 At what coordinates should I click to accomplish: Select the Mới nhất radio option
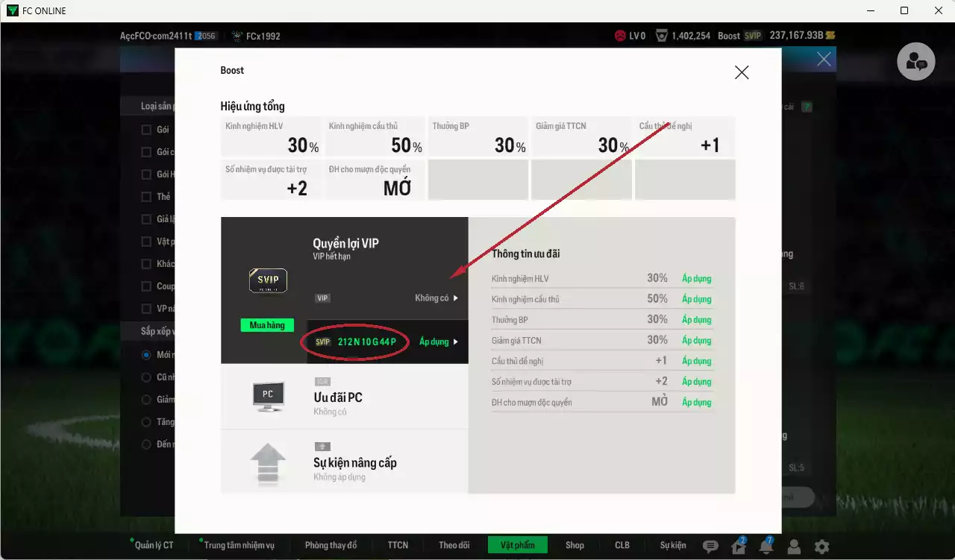147,355
